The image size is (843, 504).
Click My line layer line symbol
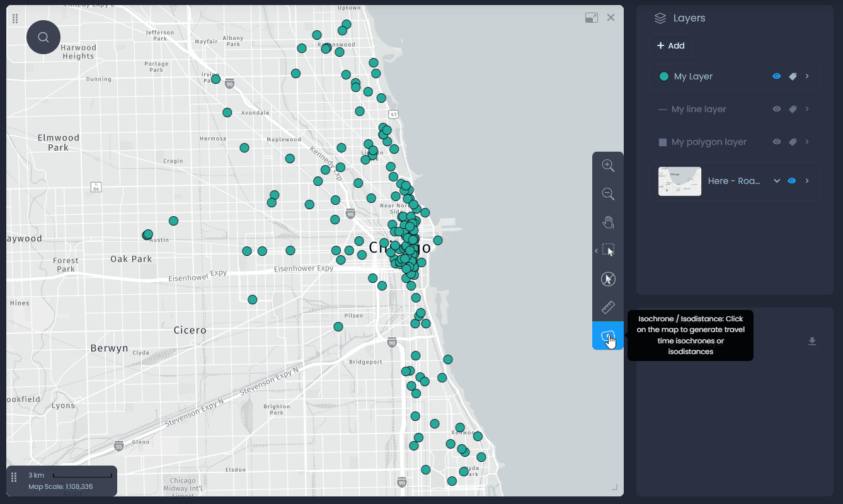click(x=663, y=110)
